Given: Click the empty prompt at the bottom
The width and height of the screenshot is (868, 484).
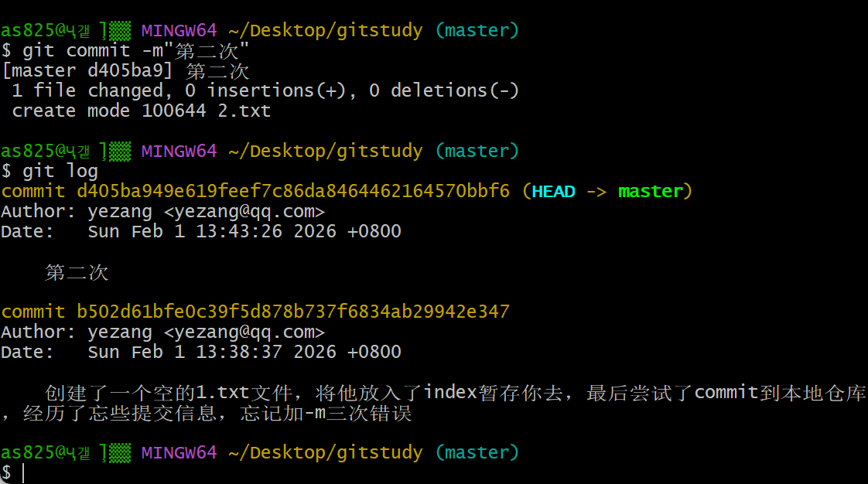Looking at the screenshot, I should point(12,473).
